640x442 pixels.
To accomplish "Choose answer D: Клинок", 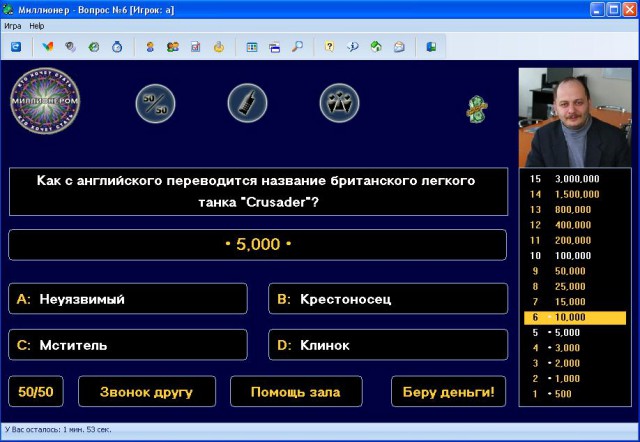I will click(x=388, y=345).
